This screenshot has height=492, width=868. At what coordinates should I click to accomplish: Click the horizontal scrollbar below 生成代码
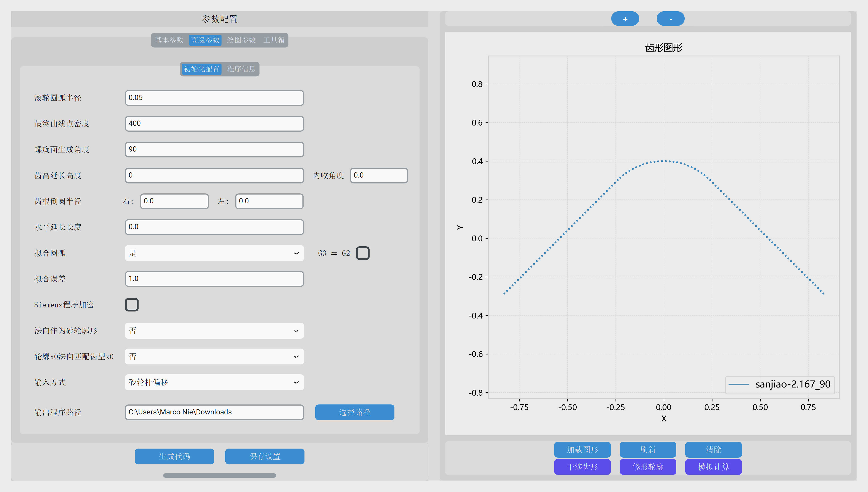pos(219,475)
